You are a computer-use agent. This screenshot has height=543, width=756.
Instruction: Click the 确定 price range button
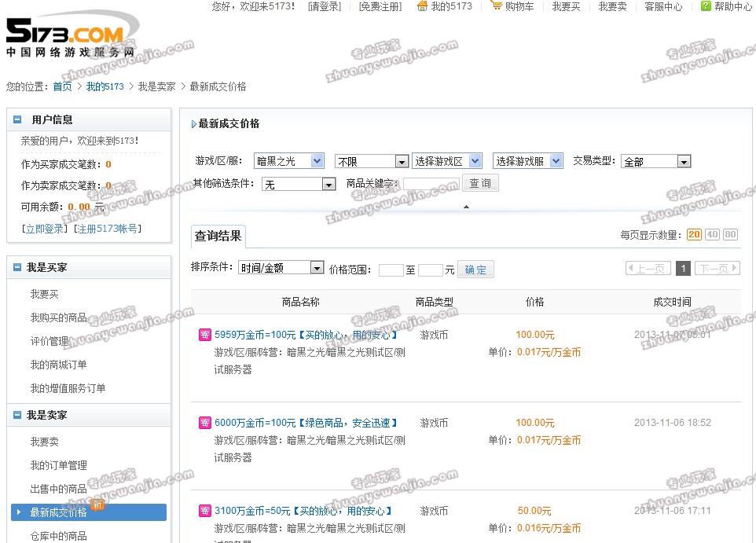click(x=475, y=270)
